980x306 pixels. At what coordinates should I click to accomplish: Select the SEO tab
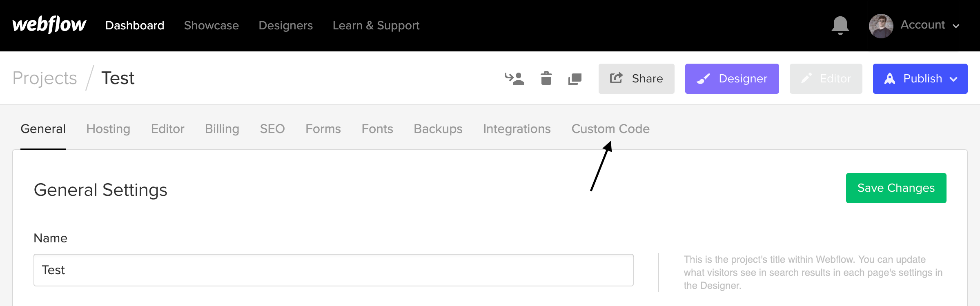(x=272, y=129)
